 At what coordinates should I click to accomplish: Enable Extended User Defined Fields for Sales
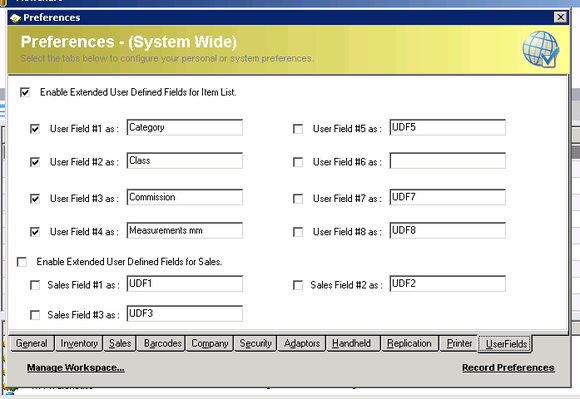click(x=22, y=262)
